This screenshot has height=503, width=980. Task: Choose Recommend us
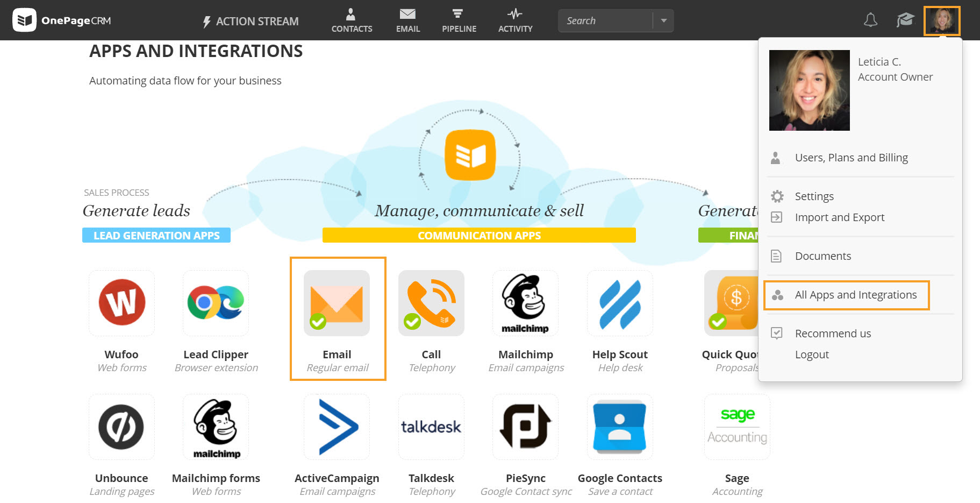point(833,334)
